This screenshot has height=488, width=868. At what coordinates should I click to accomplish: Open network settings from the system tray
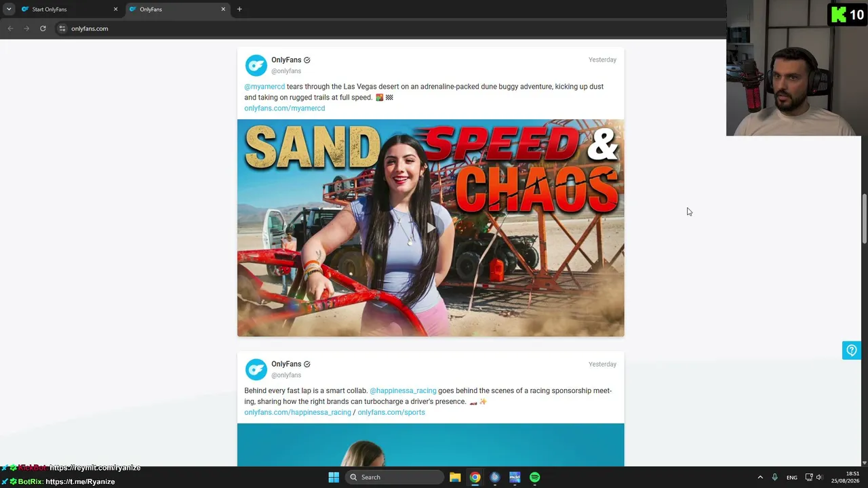(809, 477)
